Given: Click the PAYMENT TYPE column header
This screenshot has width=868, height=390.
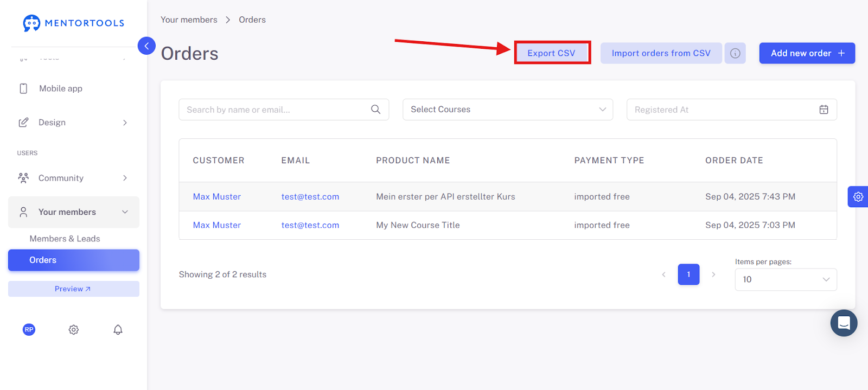Looking at the screenshot, I should pos(609,161).
